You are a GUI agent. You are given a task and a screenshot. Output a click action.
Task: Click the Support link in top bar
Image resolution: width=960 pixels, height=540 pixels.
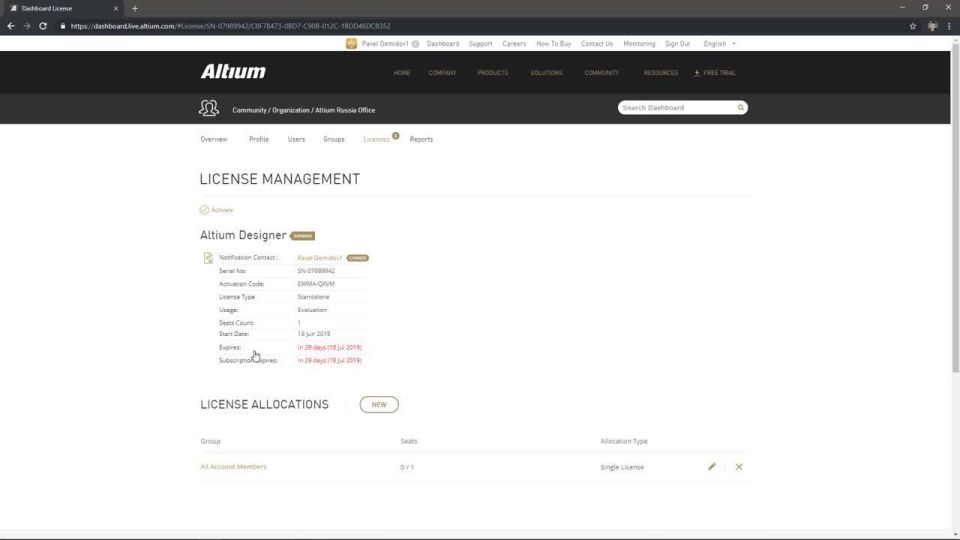481,44
